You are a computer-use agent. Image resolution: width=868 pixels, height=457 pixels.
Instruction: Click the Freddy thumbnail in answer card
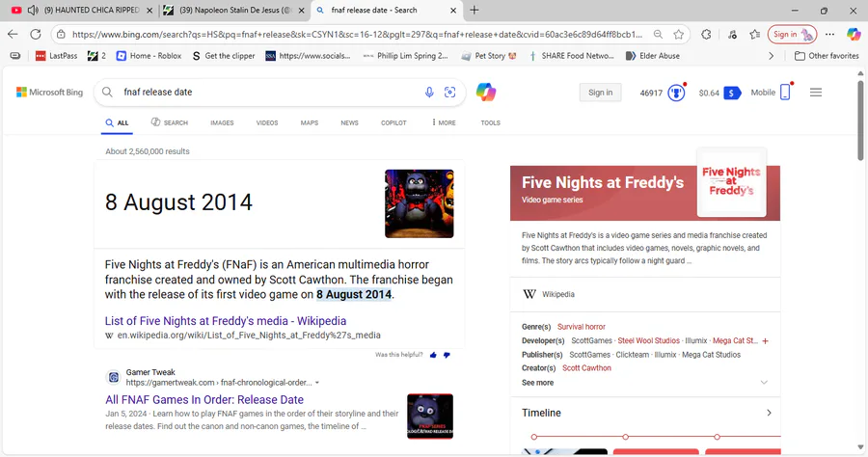pyautogui.click(x=420, y=203)
